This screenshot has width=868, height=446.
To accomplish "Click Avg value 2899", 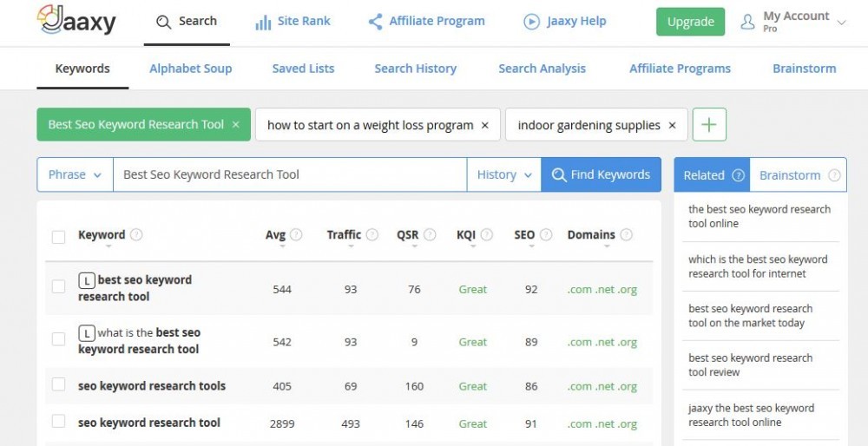I will click(x=282, y=423).
